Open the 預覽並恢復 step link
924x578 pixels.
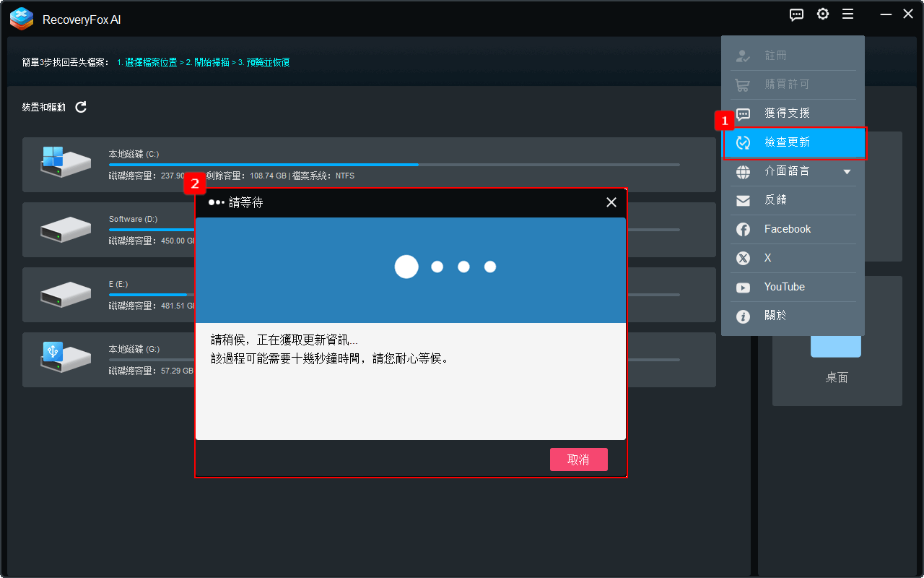(273, 62)
